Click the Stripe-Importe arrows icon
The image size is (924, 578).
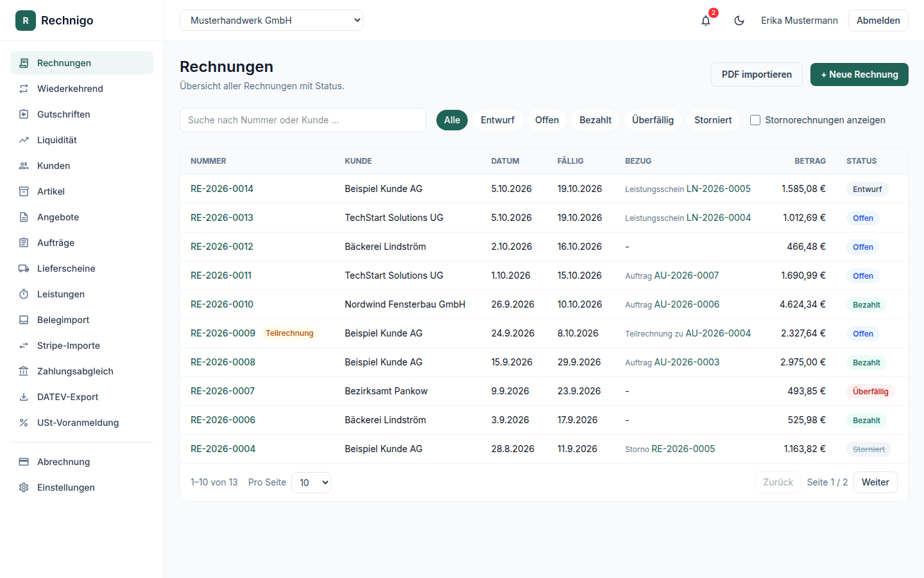coord(24,346)
